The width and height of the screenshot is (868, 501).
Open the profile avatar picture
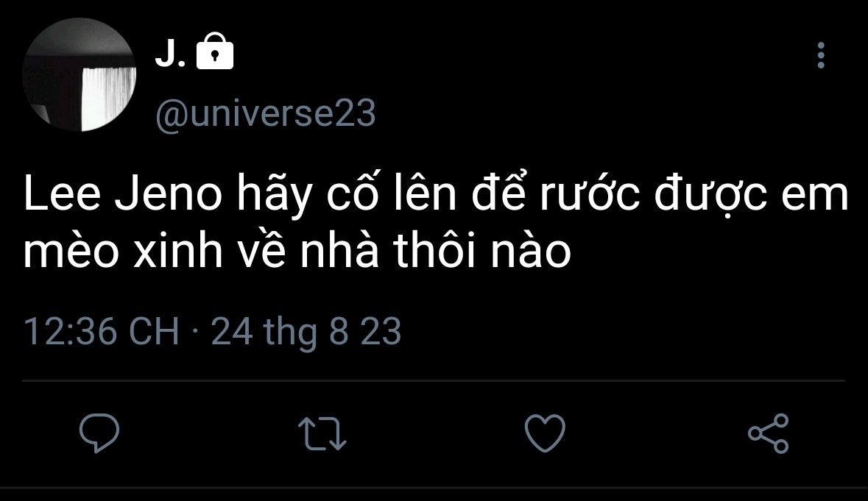point(80,74)
